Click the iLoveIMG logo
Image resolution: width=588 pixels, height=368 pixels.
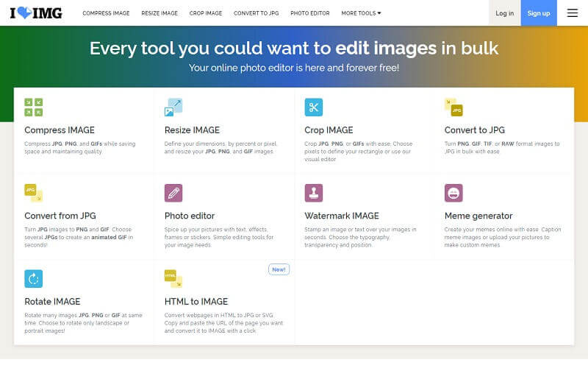click(x=36, y=13)
